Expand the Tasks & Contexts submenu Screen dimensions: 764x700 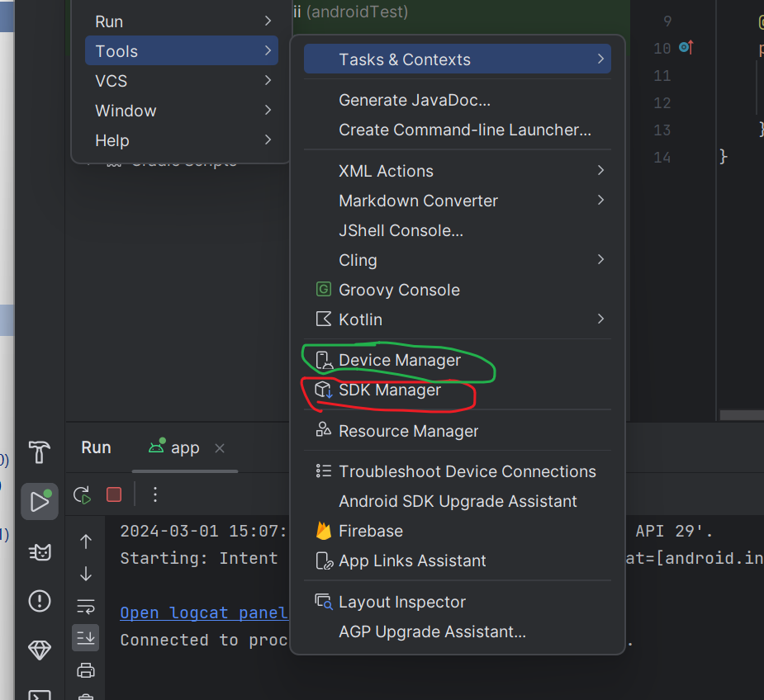coord(458,59)
